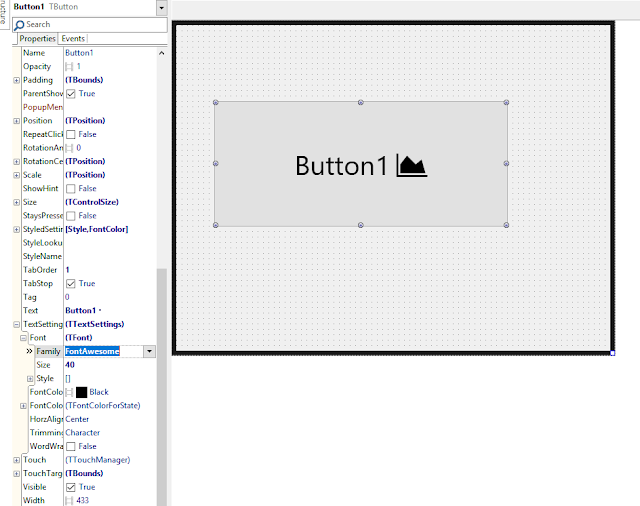Select the Width value 433
The width and height of the screenshot is (640, 506).
(82, 500)
